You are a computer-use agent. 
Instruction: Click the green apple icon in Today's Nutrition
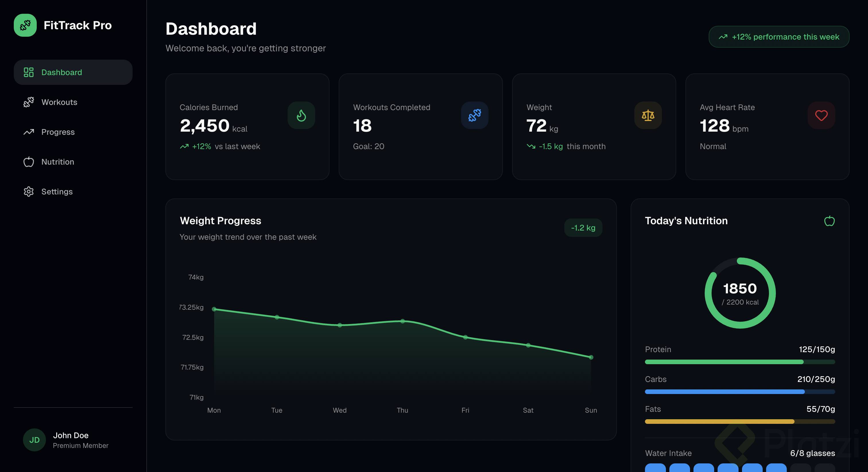point(829,221)
